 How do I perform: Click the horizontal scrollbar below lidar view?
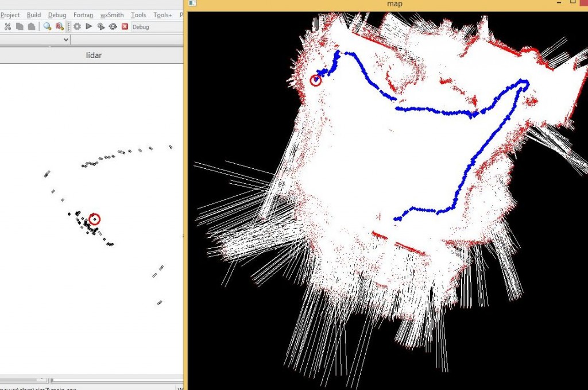115,380
